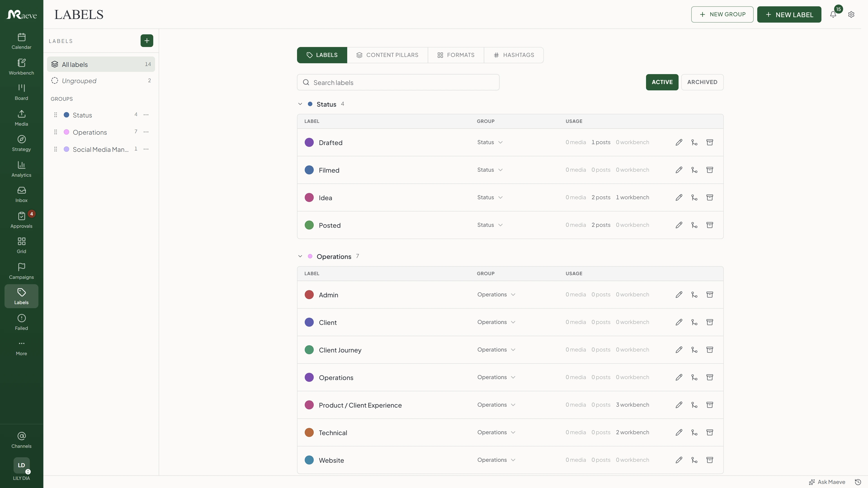The width and height of the screenshot is (868, 488).
Task: Show Active labels
Action: point(662,82)
